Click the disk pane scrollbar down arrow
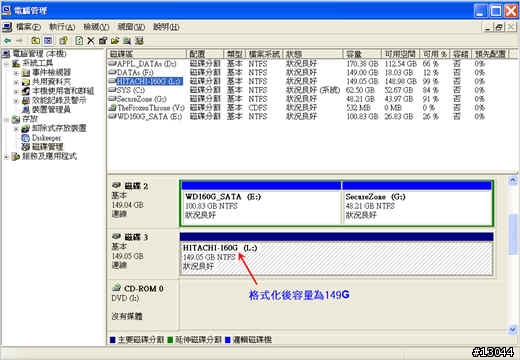 (513, 329)
